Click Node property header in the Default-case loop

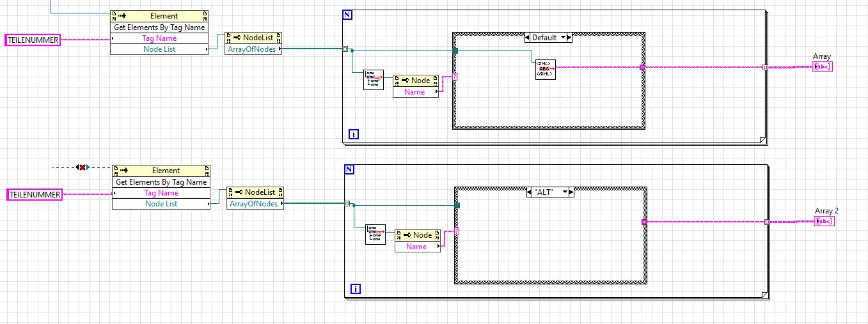[x=416, y=81]
